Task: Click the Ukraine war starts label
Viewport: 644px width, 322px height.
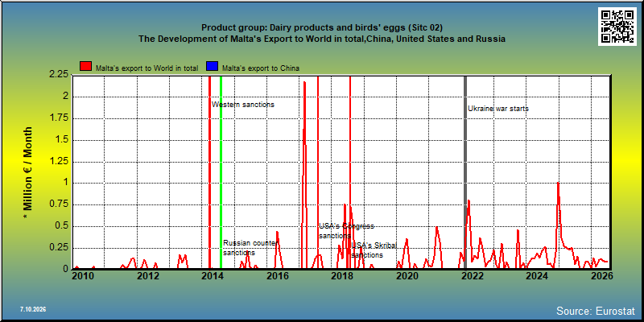Action: point(498,109)
